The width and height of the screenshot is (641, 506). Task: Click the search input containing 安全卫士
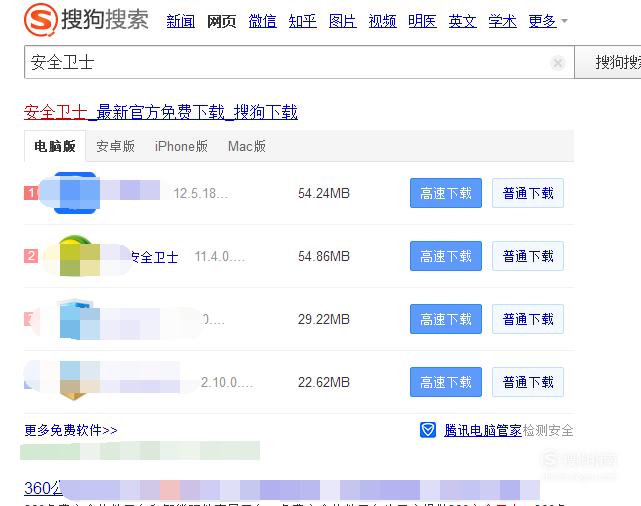click(299, 62)
